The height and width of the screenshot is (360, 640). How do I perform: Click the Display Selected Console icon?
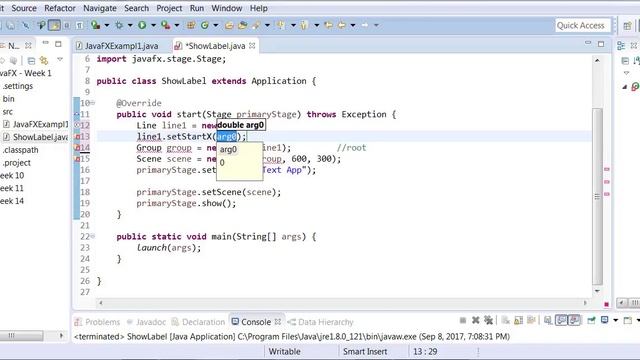[605, 320]
